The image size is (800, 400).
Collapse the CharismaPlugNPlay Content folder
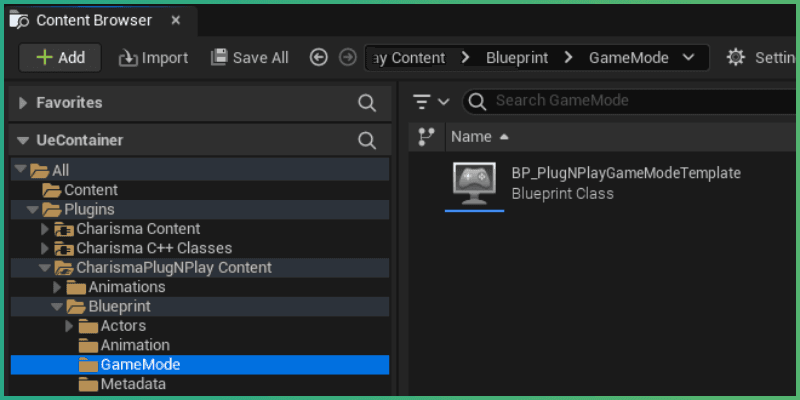click(x=45, y=267)
